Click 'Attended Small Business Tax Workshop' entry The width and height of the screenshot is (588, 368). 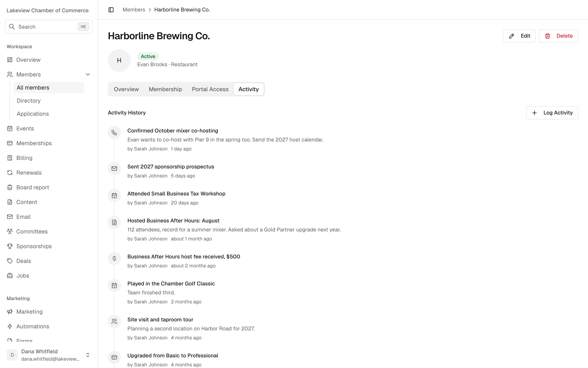tap(176, 194)
